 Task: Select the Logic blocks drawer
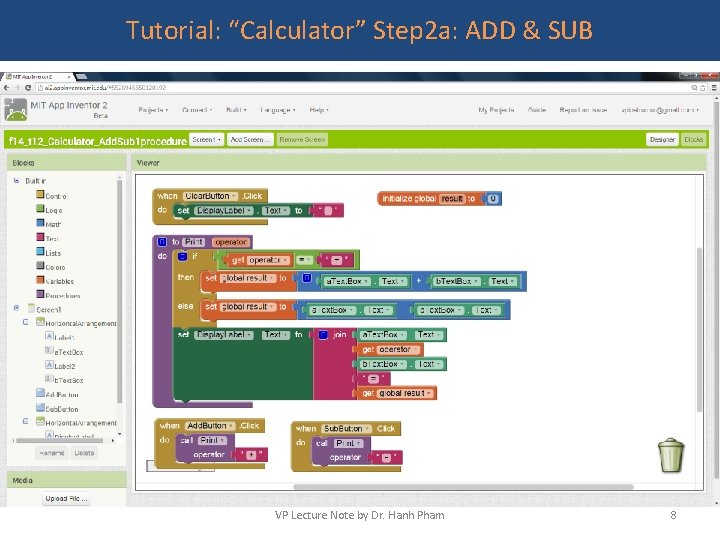coord(50,210)
